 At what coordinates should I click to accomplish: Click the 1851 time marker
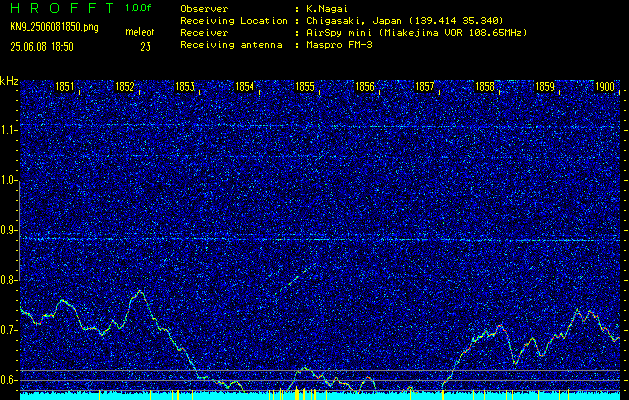point(64,87)
